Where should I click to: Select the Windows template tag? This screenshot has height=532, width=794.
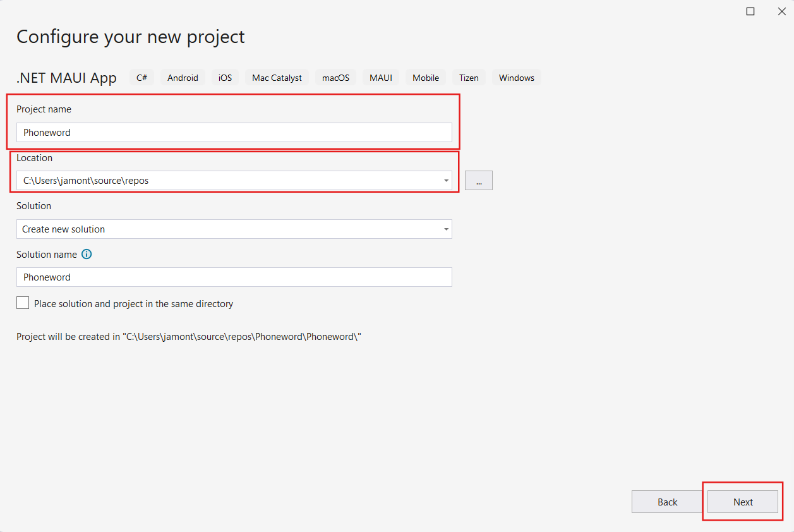point(517,77)
